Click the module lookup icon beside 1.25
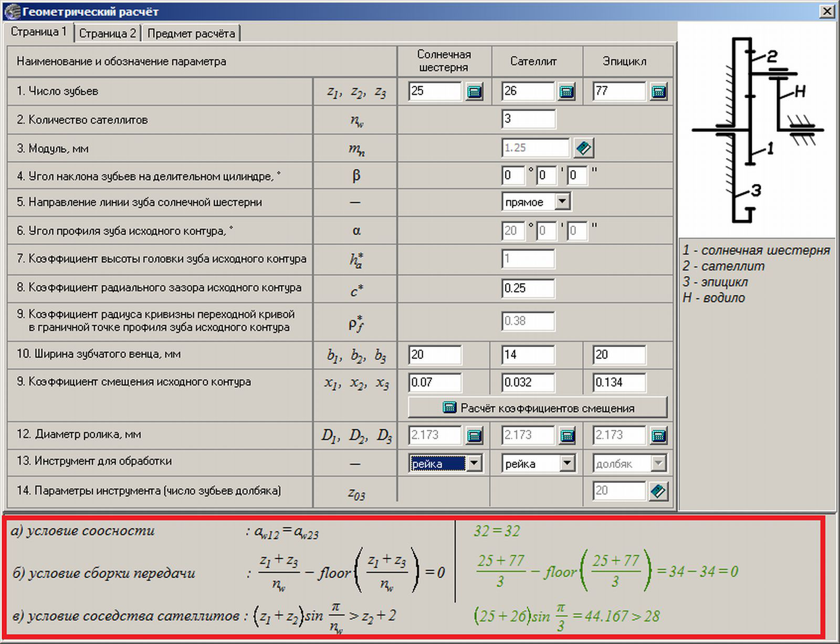Image resolution: width=840 pixels, height=644 pixels. click(583, 148)
